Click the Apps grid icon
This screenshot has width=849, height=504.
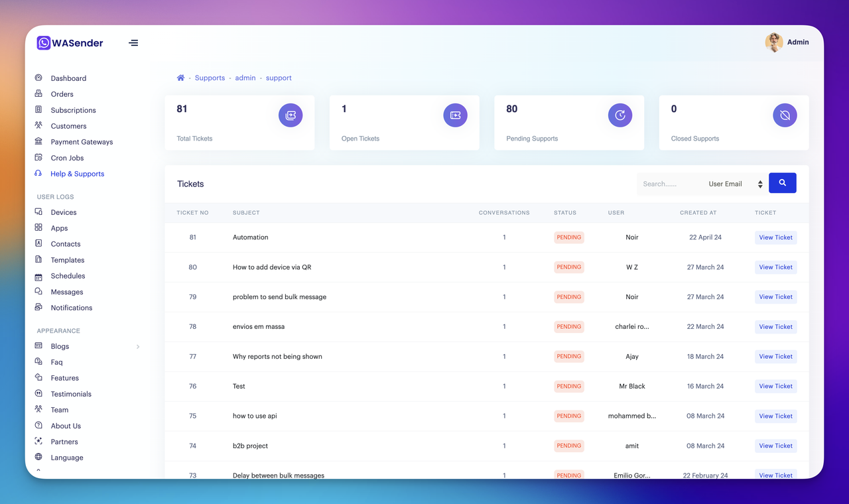(38, 227)
